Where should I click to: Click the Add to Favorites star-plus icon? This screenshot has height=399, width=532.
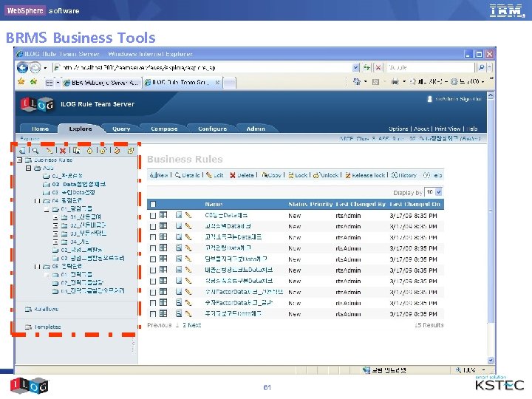point(33,81)
